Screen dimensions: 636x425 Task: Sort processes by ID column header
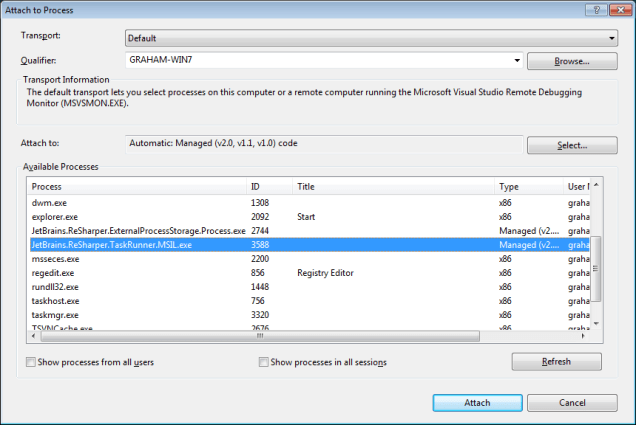(x=269, y=187)
